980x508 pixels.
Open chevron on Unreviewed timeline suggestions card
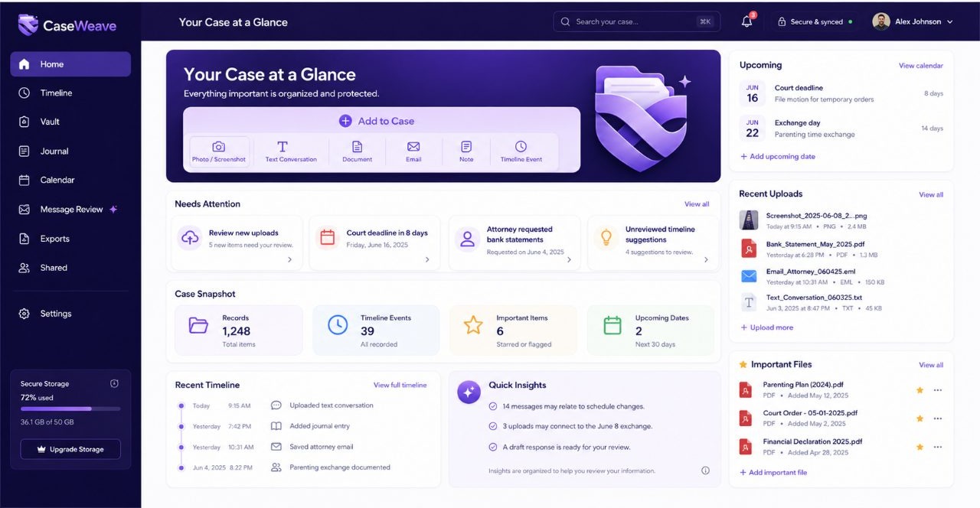706,260
